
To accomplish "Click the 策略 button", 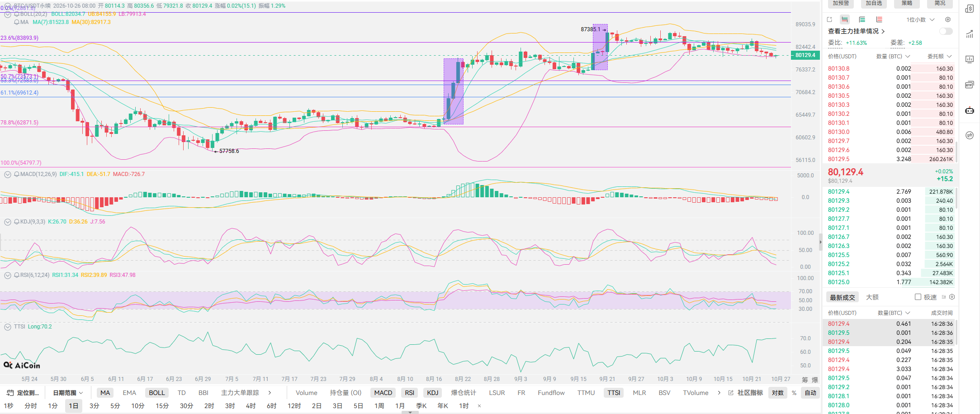I will [907, 3].
